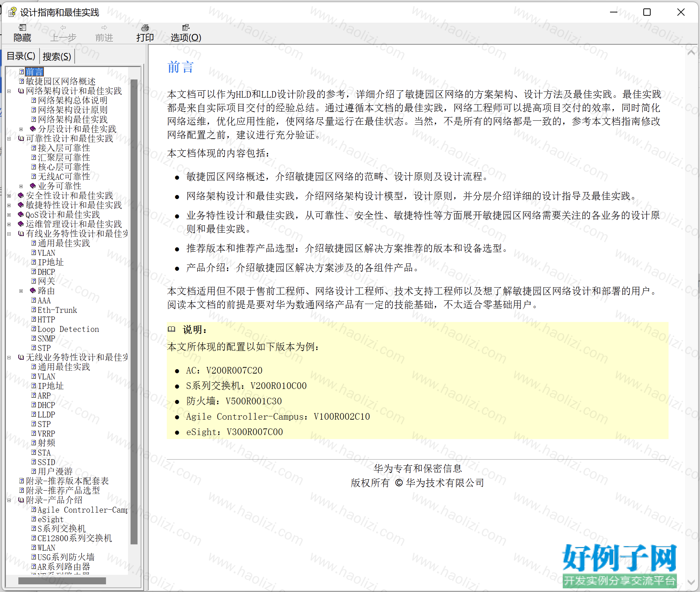This screenshot has width=700, height=592.
Task: Click the content pane scroll-down arrow
Action: click(691, 582)
